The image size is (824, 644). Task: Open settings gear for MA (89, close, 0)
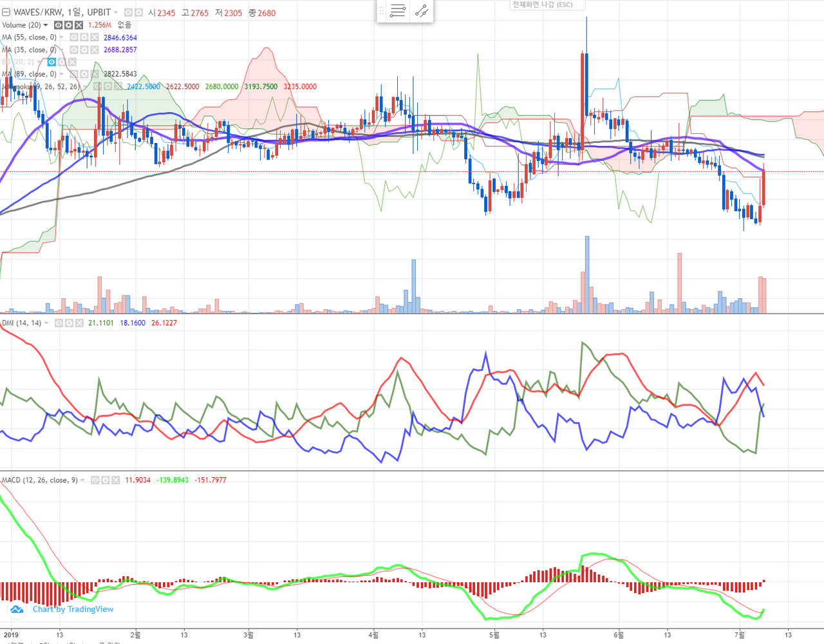tap(84, 74)
